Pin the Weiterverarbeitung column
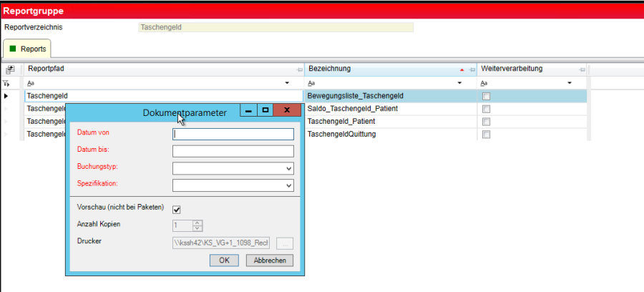 [x=582, y=70]
